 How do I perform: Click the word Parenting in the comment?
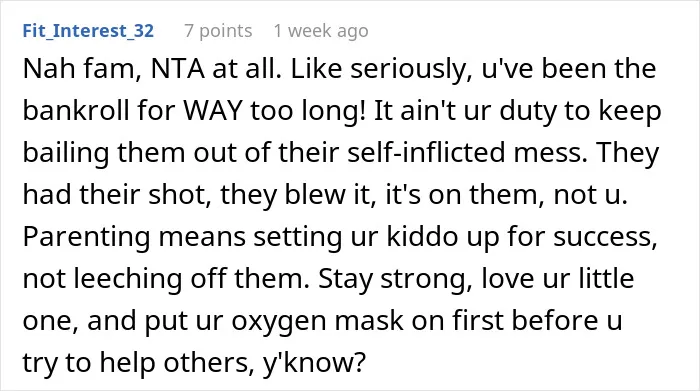86,237
